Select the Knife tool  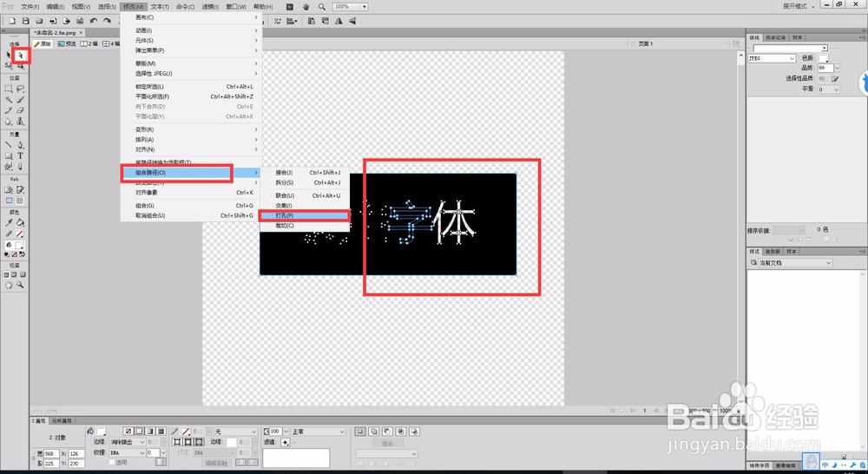(x=21, y=166)
